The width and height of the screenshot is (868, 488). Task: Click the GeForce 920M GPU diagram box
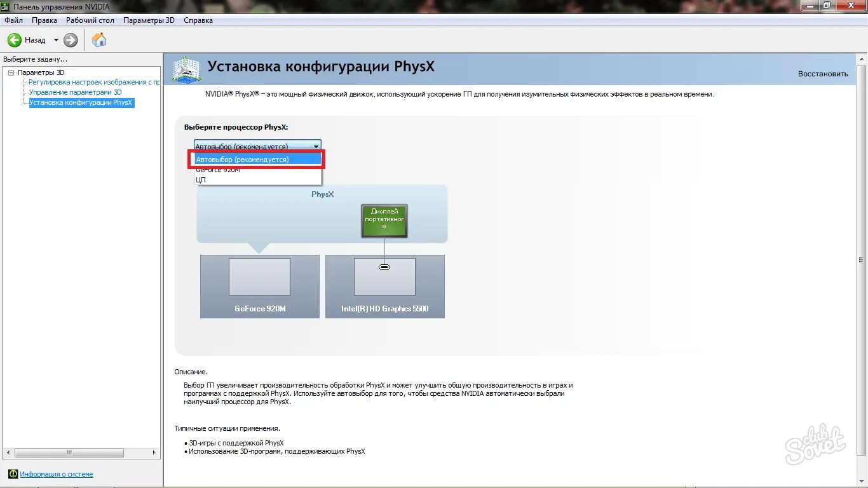click(259, 286)
